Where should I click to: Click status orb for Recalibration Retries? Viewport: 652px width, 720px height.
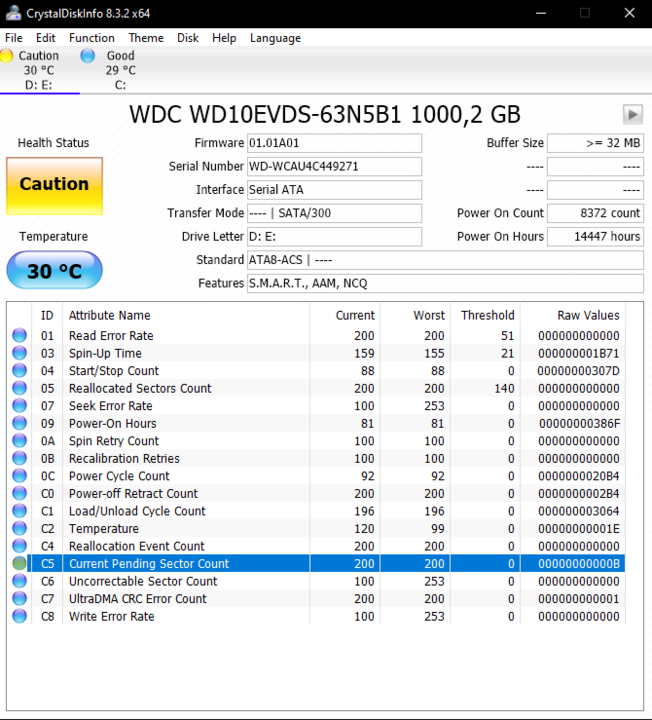click(19, 458)
